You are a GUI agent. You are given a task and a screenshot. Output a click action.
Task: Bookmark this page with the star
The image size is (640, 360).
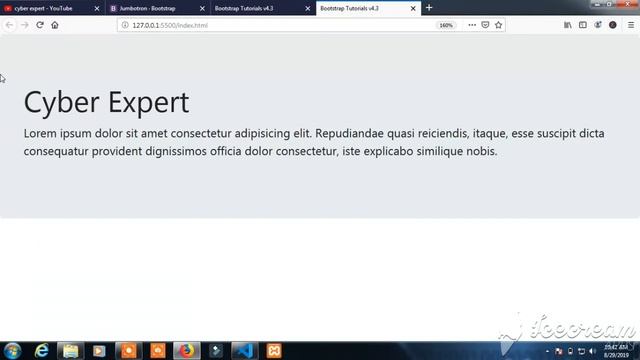(x=498, y=25)
